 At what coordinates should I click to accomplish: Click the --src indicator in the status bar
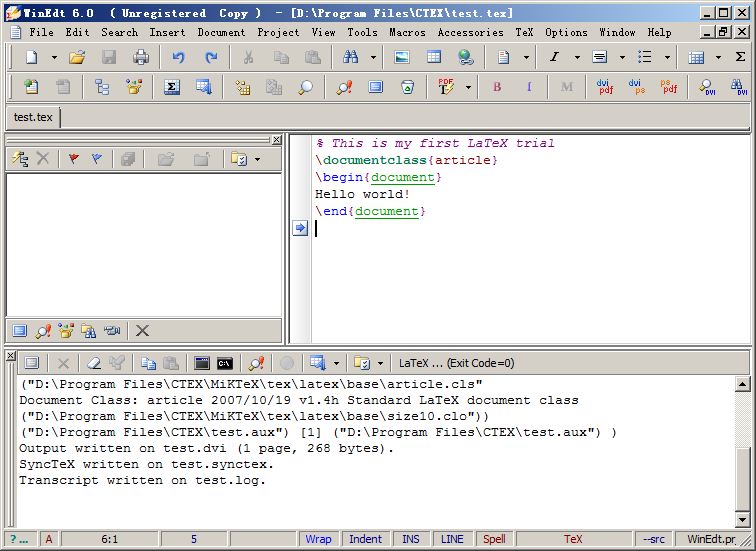point(653,539)
